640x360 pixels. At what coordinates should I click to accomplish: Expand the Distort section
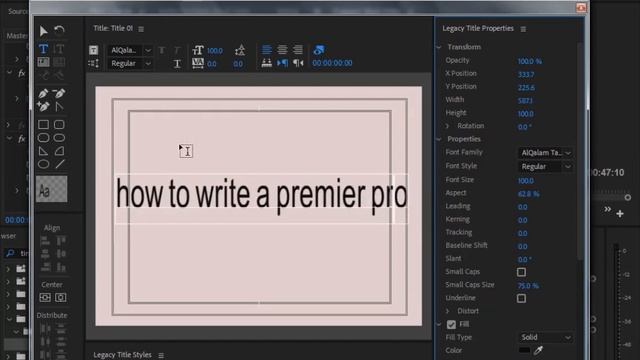(x=447, y=311)
